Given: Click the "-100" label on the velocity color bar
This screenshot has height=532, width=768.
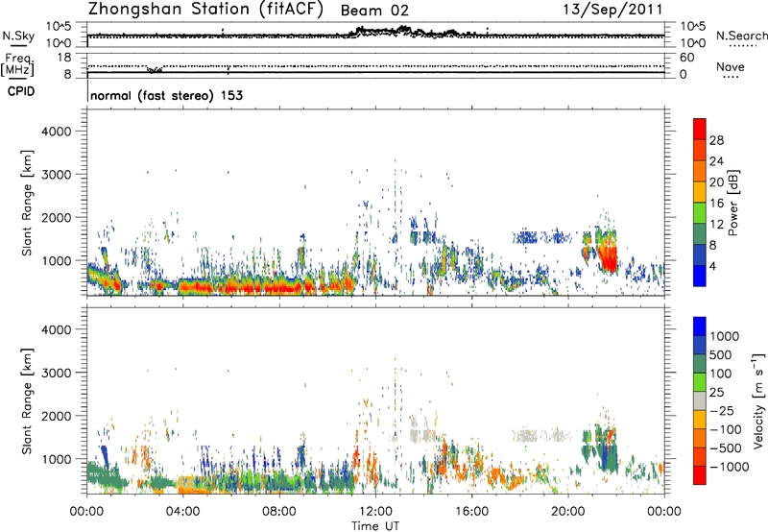Looking at the screenshot, I should [x=726, y=429].
